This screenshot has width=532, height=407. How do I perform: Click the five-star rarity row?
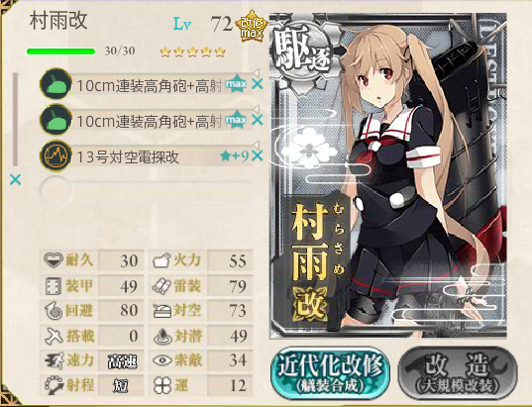click(x=193, y=51)
